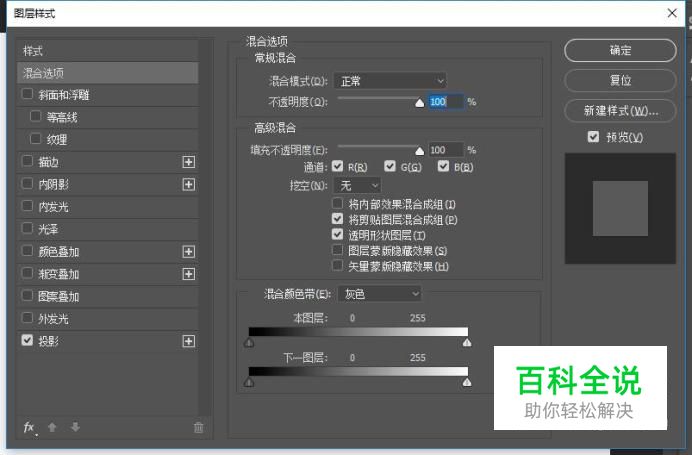Enable the 外发光 checkbox
692x455 pixels.
pos(27,318)
